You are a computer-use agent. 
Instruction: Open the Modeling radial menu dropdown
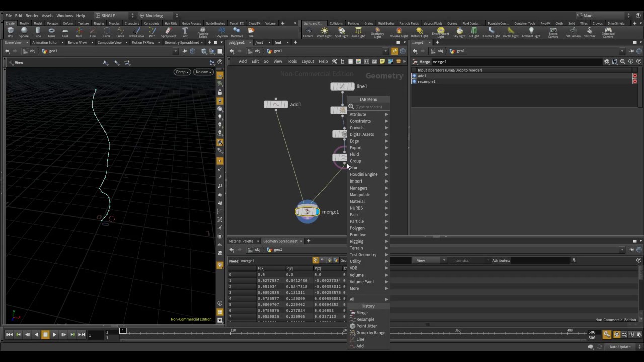tap(158, 16)
